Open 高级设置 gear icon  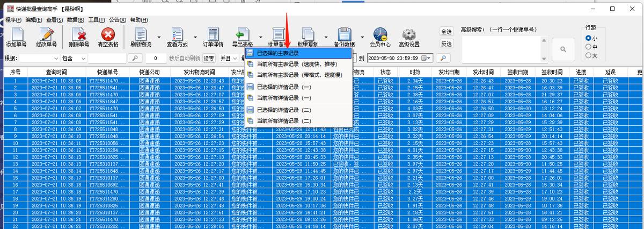point(409,34)
